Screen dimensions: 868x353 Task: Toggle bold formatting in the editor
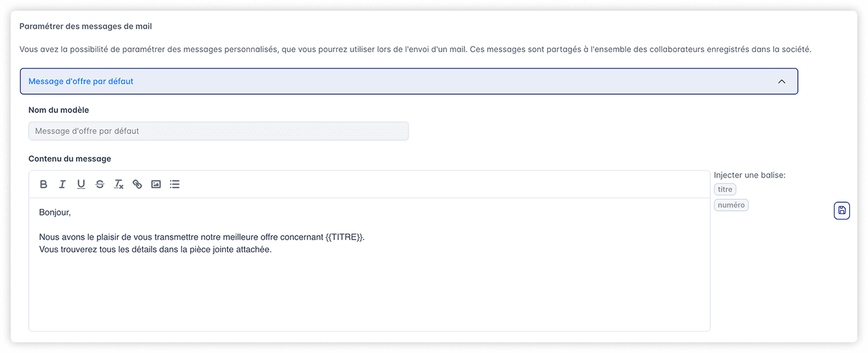pos(43,184)
